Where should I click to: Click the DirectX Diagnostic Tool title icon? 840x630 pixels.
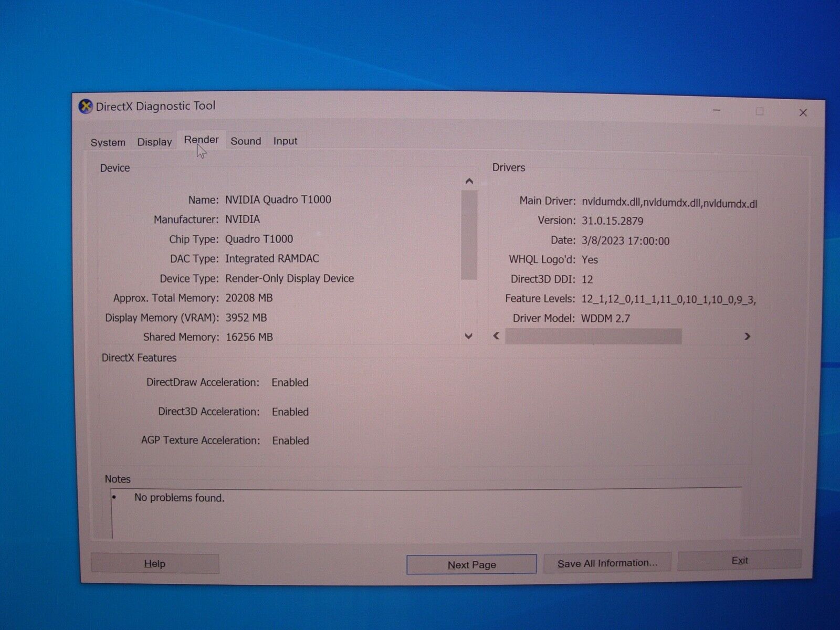86,107
